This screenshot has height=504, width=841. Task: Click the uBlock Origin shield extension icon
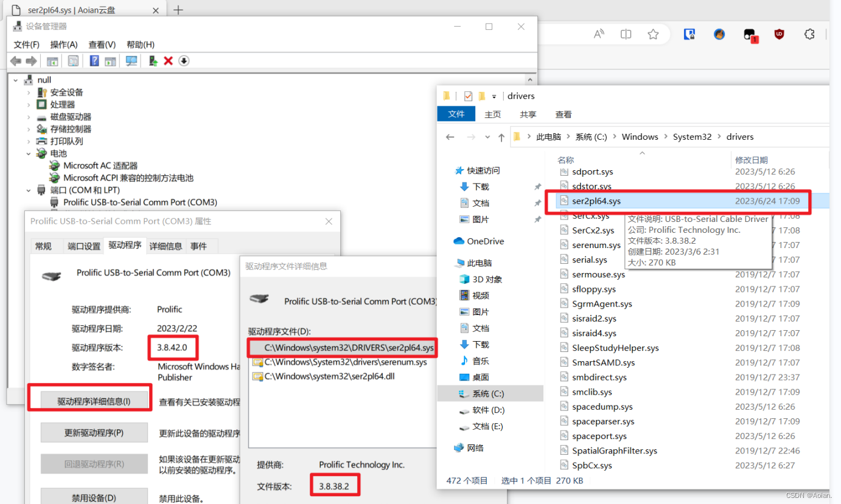(x=779, y=34)
